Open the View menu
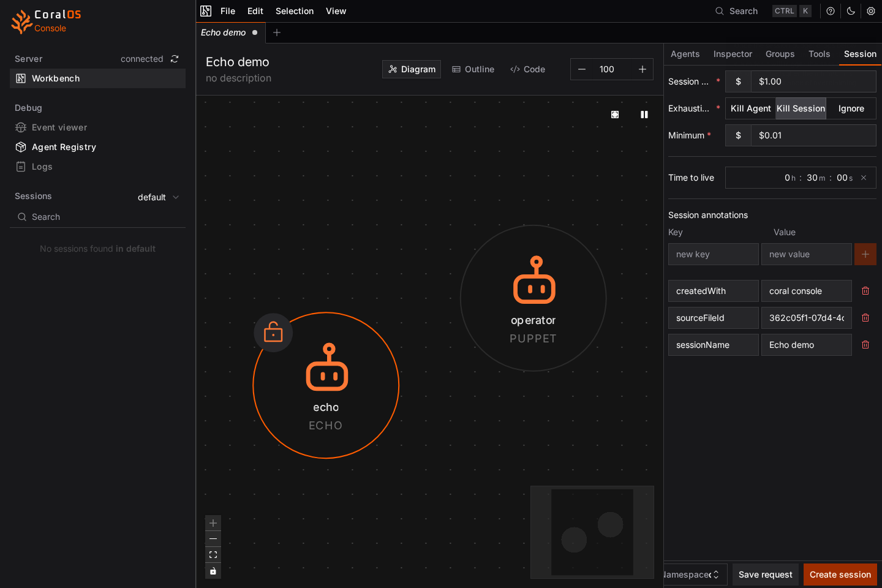The height and width of the screenshot is (588, 882). tap(336, 11)
